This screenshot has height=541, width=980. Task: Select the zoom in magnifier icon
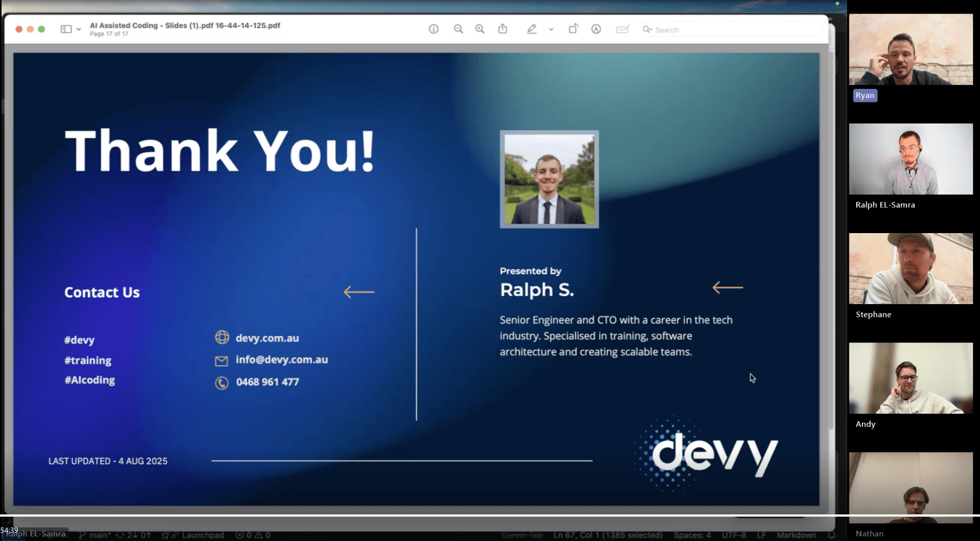480,29
